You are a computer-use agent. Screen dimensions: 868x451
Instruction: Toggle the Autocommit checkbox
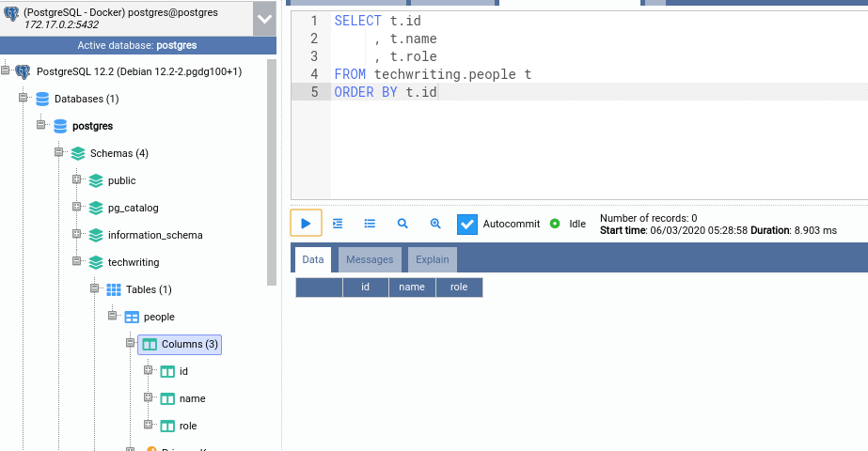click(467, 225)
